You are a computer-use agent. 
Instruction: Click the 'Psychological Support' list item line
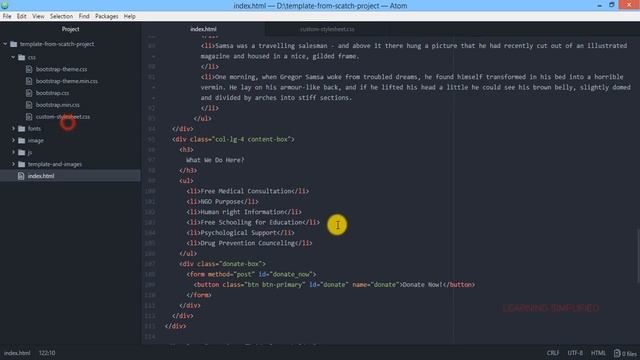point(240,233)
